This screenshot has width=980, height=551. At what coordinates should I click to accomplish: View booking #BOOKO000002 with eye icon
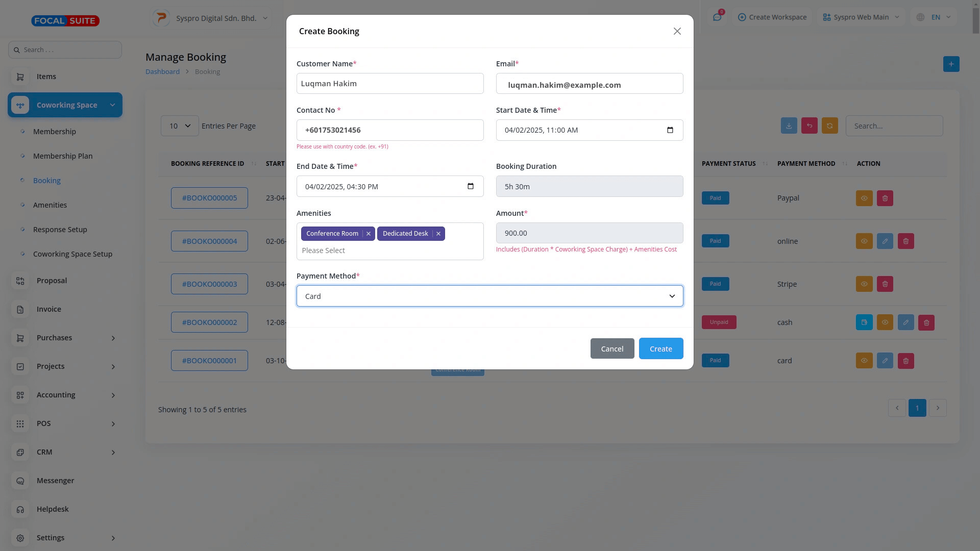click(885, 322)
